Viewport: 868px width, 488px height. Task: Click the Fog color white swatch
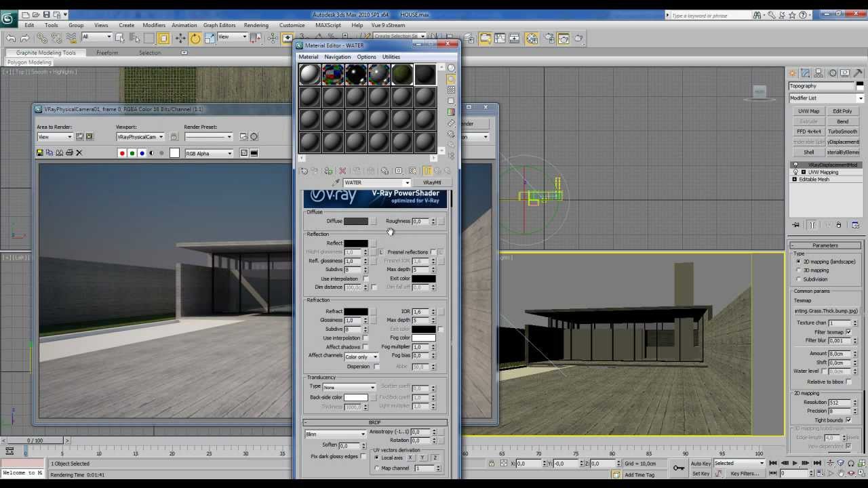click(x=424, y=338)
